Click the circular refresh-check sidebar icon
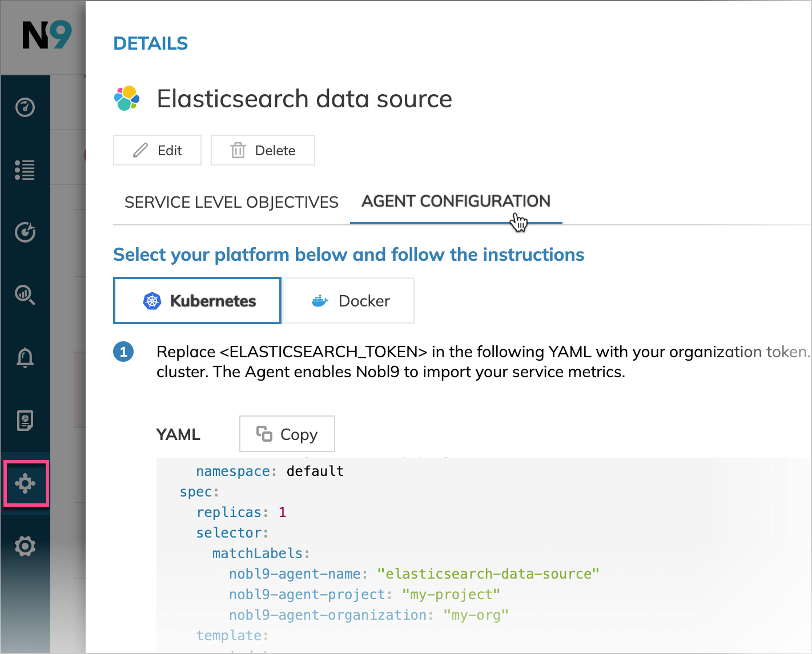Screen dimensions: 812x654 (25, 232)
